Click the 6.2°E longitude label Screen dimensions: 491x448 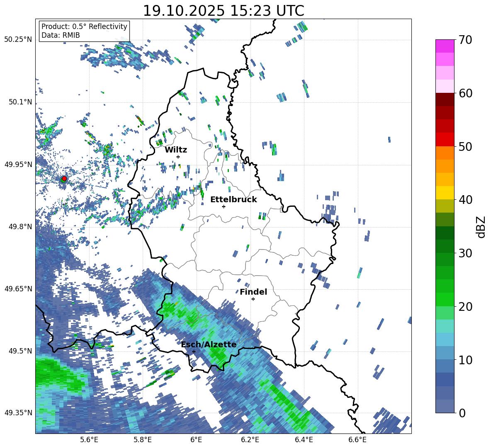coord(250,440)
